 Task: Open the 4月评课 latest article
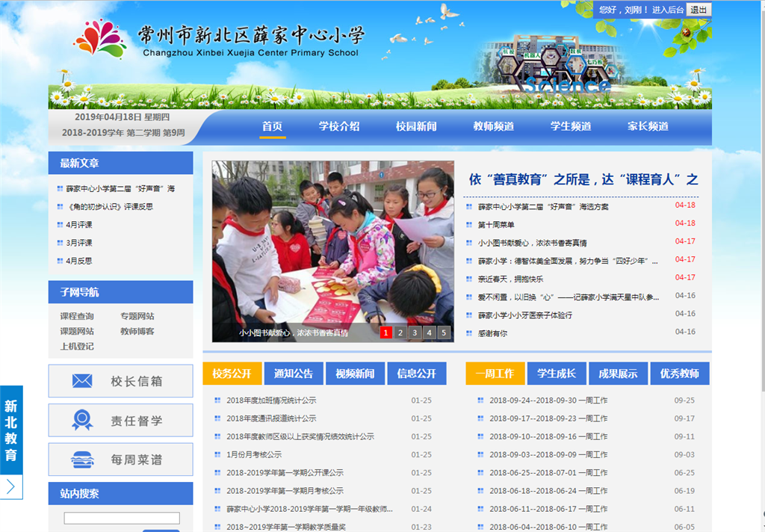pyautogui.click(x=79, y=224)
